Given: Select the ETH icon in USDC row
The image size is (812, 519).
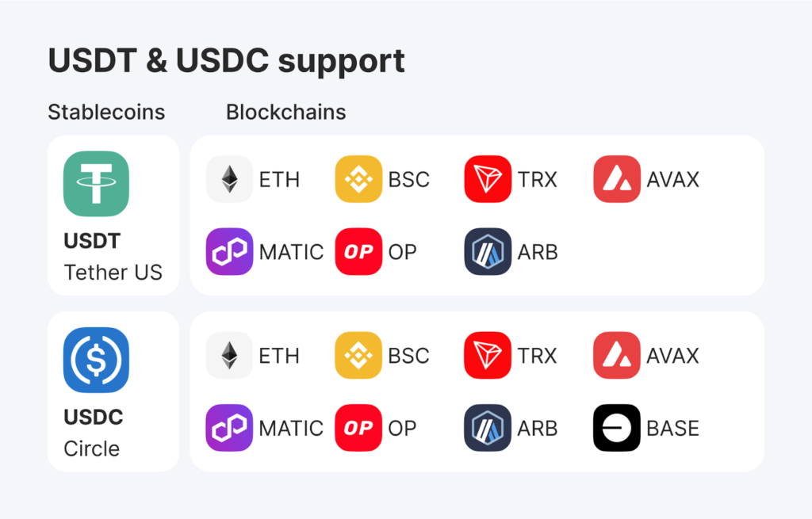Looking at the screenshot, I should (229, 356).
